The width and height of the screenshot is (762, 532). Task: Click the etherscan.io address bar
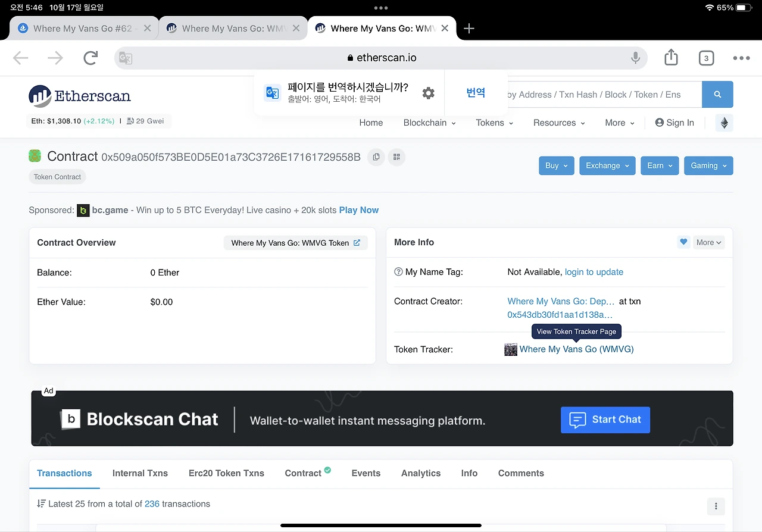pos(381,58)
